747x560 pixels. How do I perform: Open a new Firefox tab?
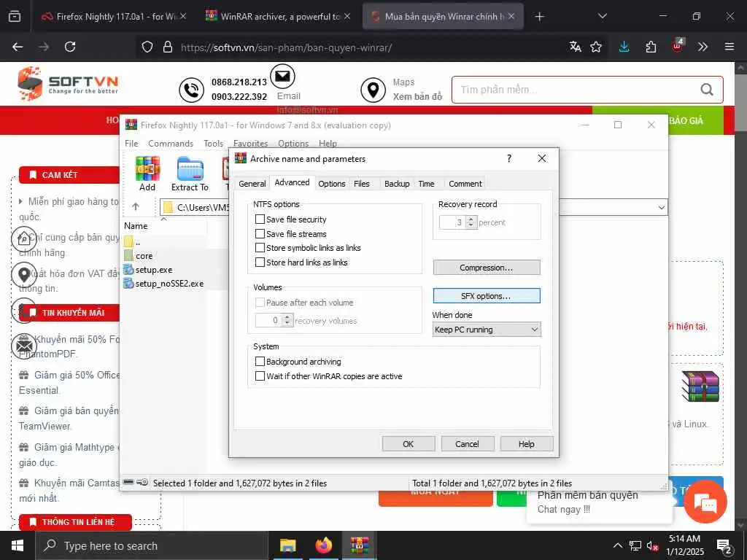pyautogui.click(x=539, y=16)
